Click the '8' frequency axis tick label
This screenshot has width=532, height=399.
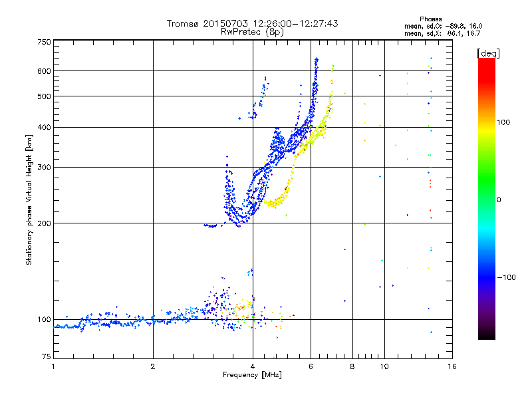(352, 366)
